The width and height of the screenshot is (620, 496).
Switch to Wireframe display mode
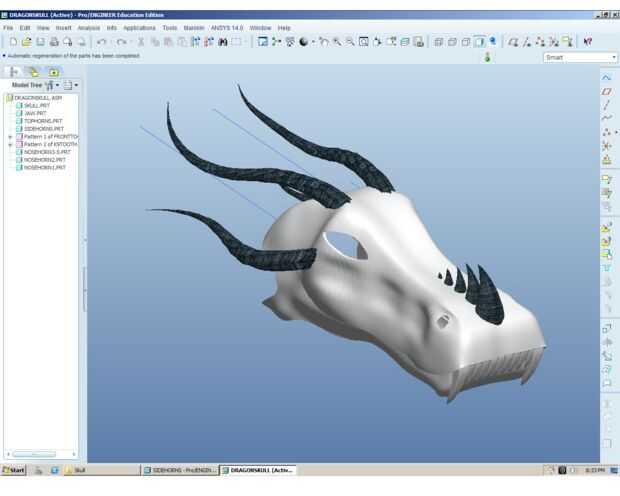(x=438, y=42)
